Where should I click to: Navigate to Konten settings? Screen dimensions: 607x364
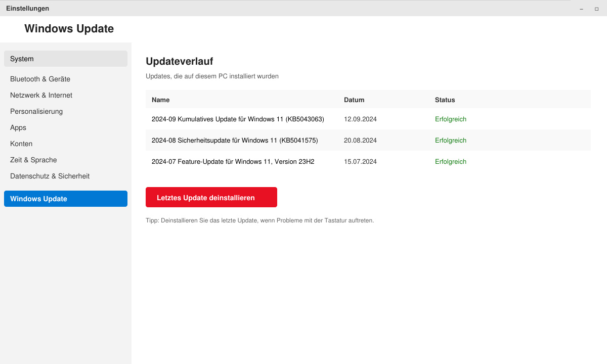[x=66, y=144]
